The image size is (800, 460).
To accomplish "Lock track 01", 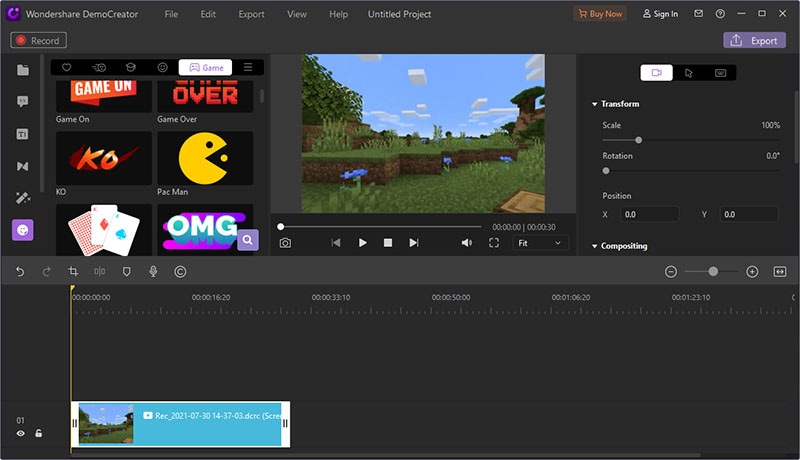I will click(x=38, y=433).
